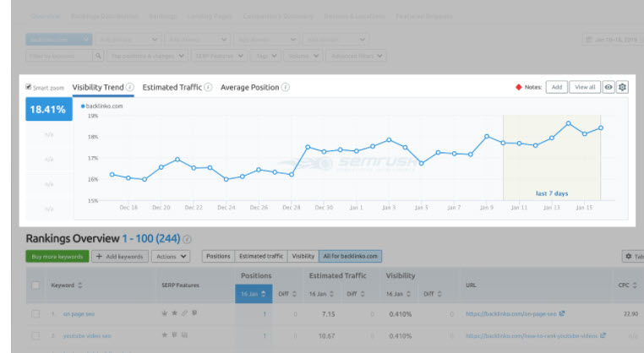Sort by CPC column arrows
Viewport: 644px width, 353px height.
[635, 285]
